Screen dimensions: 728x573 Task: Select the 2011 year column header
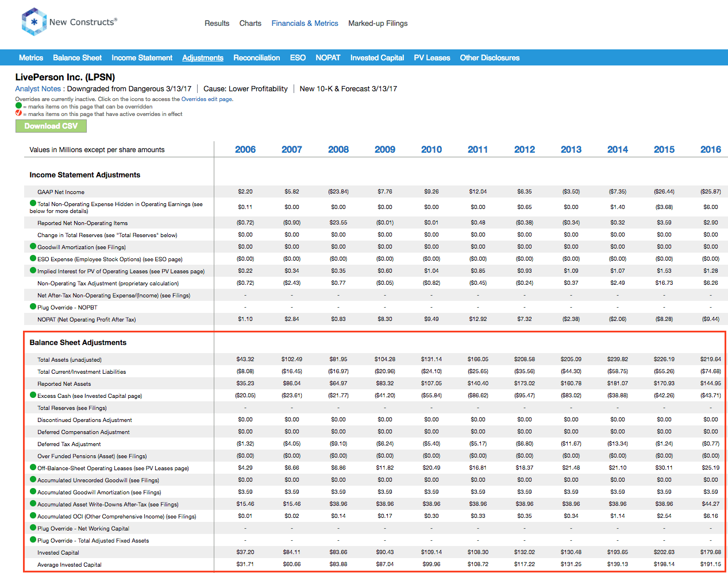coord(478,149)
